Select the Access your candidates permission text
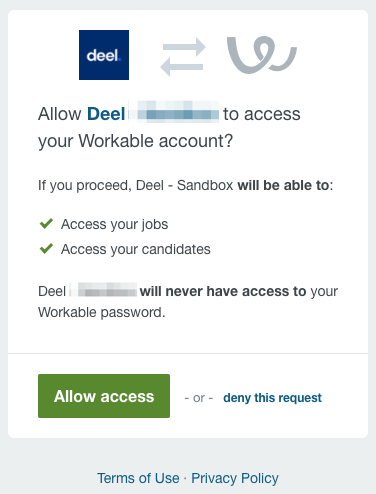 tap(136, 249)
